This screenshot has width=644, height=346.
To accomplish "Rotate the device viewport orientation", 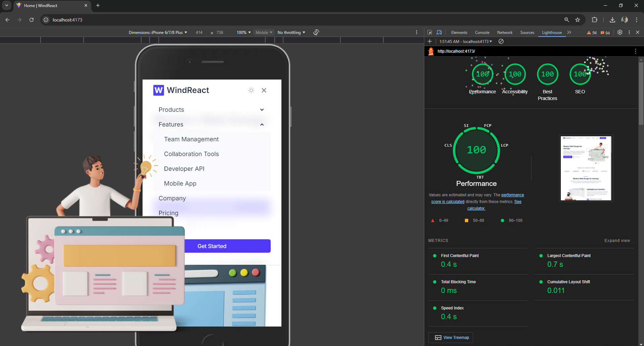I will [316, 32].
